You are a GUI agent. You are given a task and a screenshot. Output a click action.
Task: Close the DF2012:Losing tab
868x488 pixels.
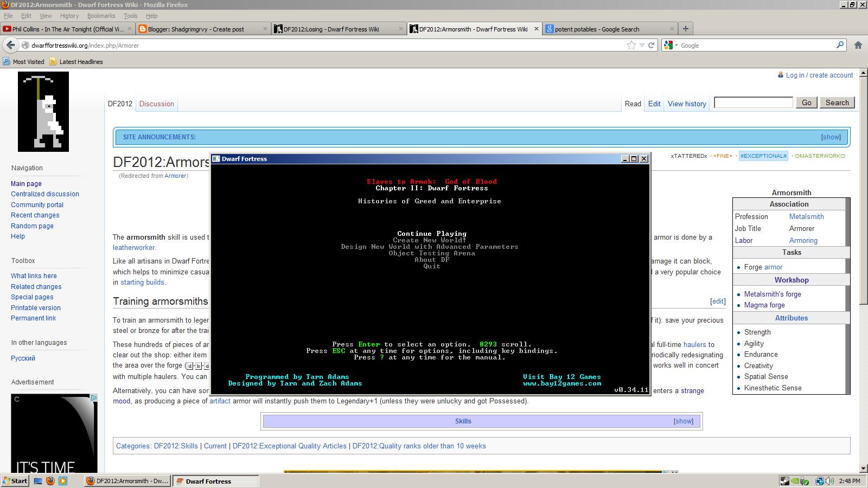pos(401,29)
